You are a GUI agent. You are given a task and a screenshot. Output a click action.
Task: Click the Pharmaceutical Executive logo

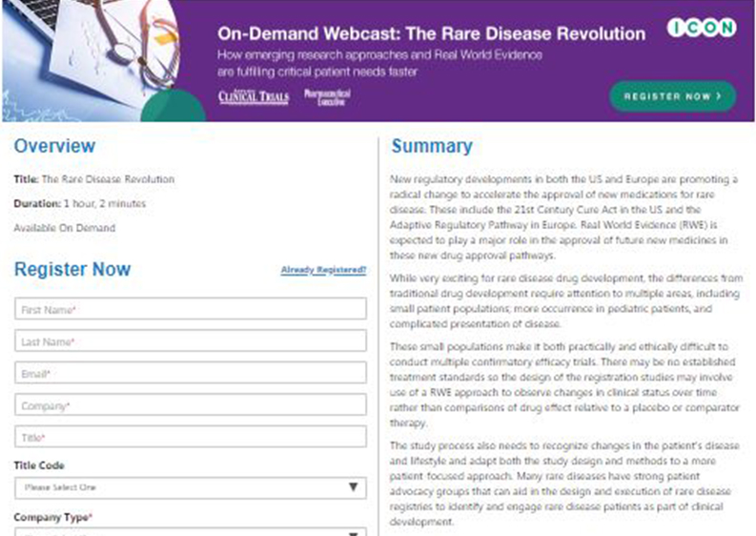coord(327,97)
